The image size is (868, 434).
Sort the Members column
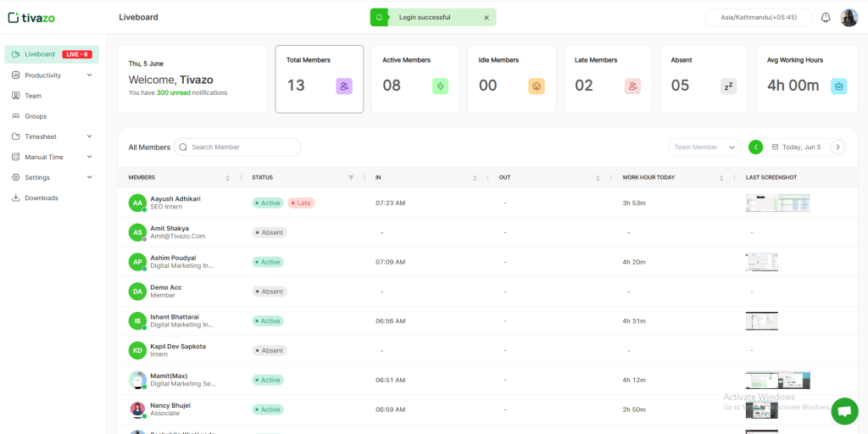tap(227, 178)
